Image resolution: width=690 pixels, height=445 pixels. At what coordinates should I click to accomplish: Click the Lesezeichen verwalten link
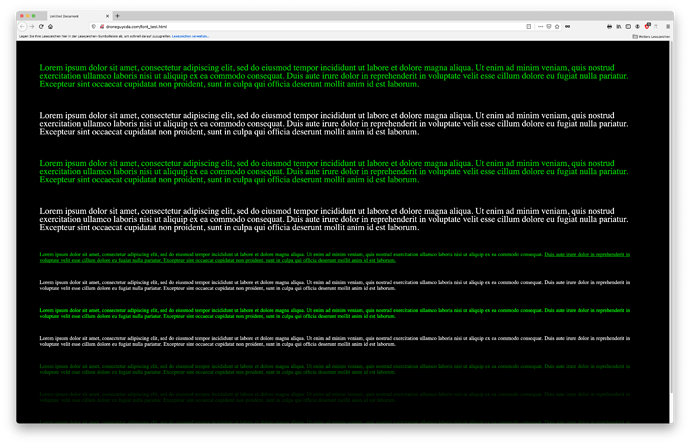(190, 36)
